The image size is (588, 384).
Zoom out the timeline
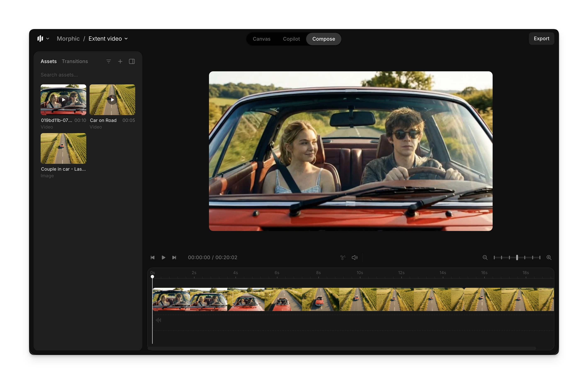[x=485, y=258]
